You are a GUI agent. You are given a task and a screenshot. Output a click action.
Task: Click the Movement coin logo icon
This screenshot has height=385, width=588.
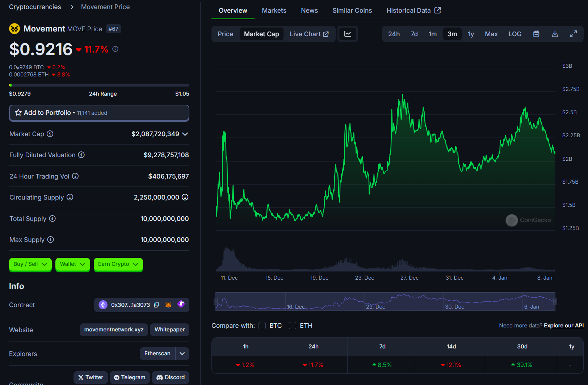pyautogui.click(x=14, y=29)
